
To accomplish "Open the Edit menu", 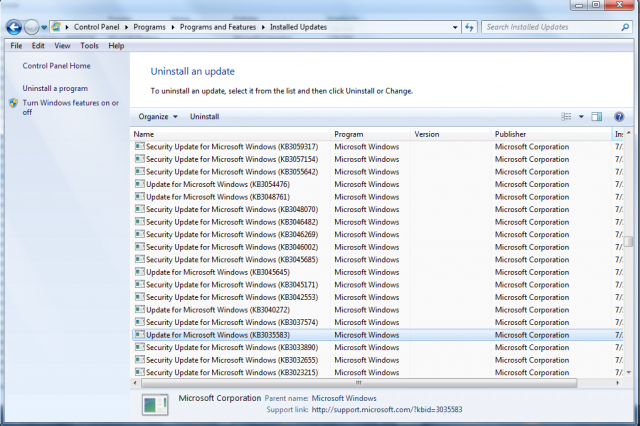I will coord(38,46).
